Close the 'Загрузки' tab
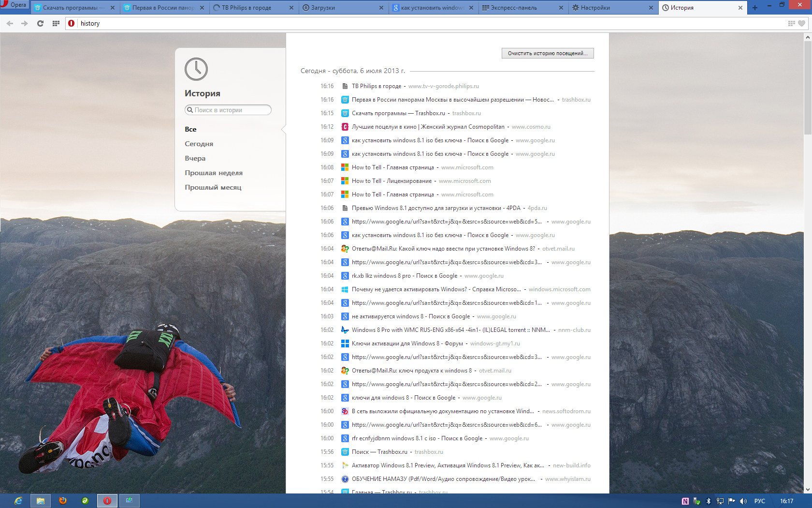This screenshot has width=812, height=508. pos(381,8)
